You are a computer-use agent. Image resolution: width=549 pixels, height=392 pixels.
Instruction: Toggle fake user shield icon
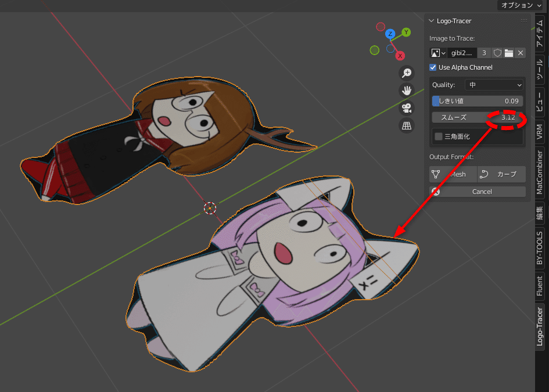(497, 53)
